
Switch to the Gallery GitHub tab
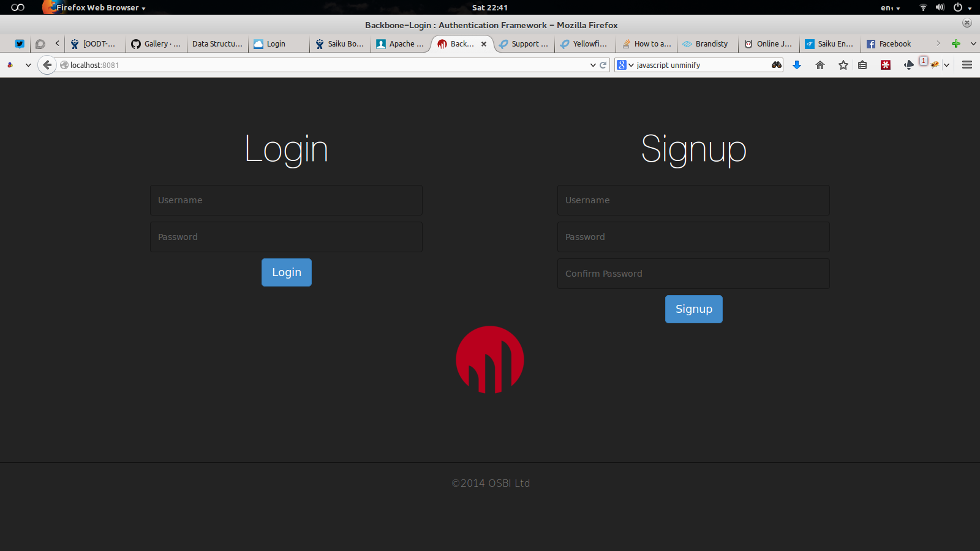click(x=156, y=44)
